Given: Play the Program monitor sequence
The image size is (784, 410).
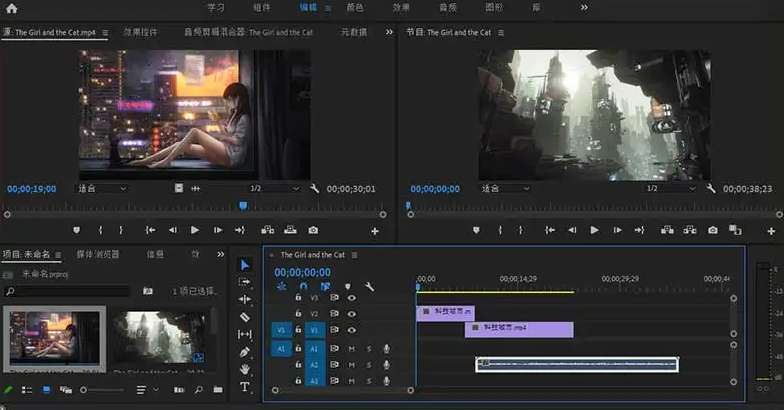Looking at the screenshot, I should point(594,230).
